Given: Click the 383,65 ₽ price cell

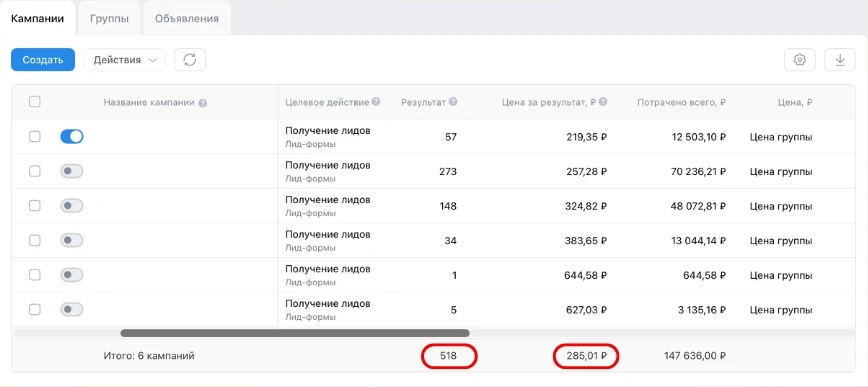Looking at the screenshot, I should 587,241.
